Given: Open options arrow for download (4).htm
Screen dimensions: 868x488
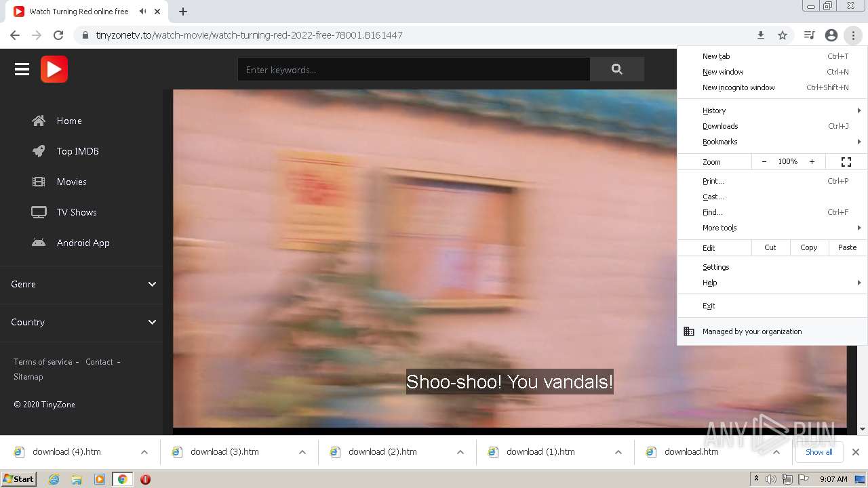Looking at the screenshot, I should point(144,452).
